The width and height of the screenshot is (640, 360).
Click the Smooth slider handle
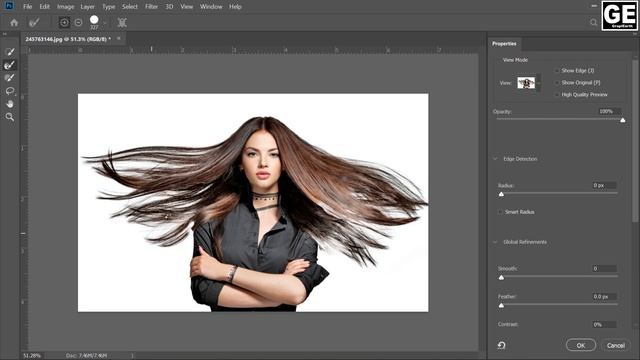point(501,278)
